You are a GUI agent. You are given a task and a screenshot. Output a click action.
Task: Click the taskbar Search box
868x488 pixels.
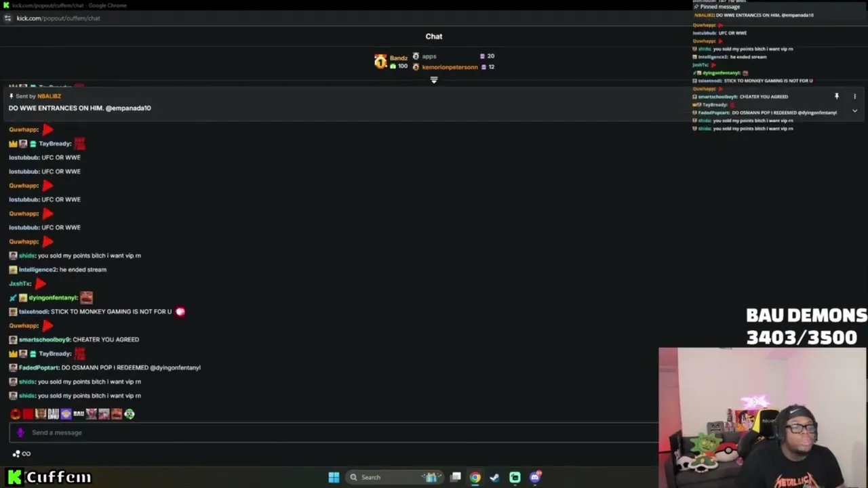click(x=393, y=477)
